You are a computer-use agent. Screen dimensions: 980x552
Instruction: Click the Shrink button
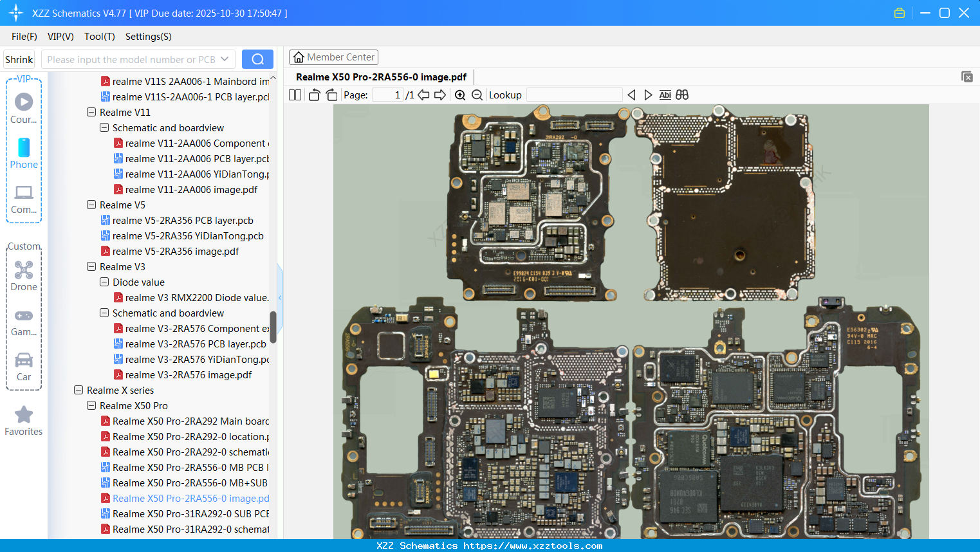[19, 59]
